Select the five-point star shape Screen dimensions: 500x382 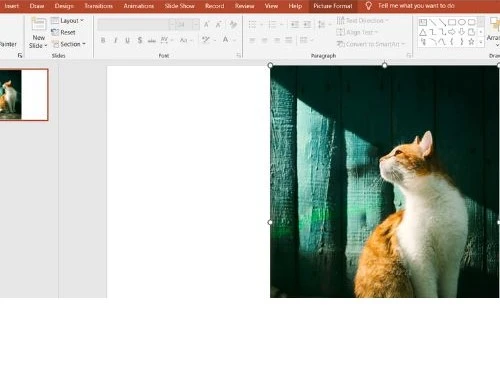(471, 42)
